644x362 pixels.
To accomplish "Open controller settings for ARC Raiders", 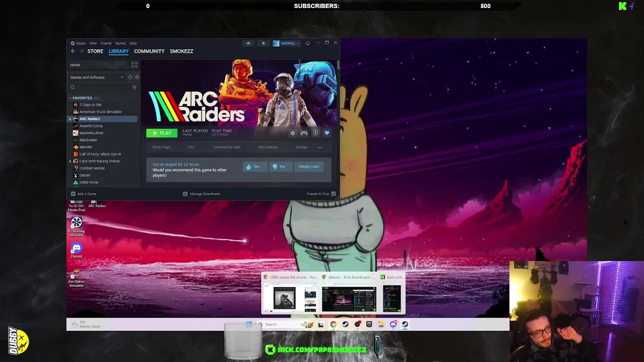I will [304, 133].
